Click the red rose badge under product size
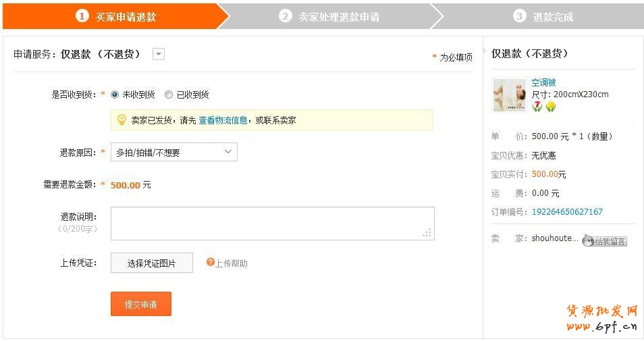644x341 pixels. (537, 107)
